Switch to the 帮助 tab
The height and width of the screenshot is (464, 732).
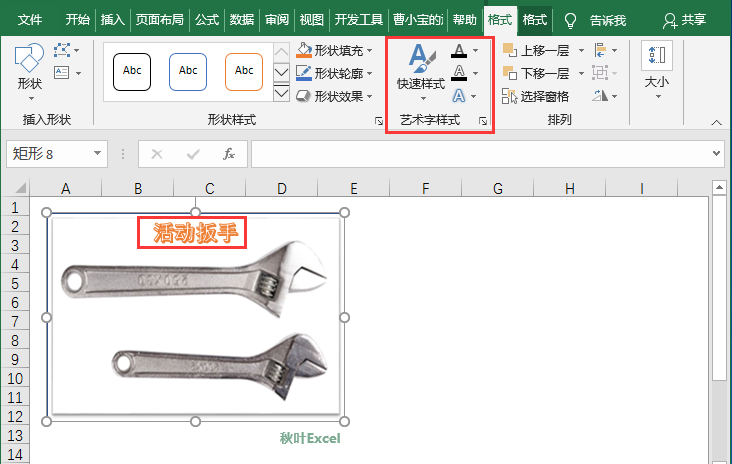coord(465,20)
